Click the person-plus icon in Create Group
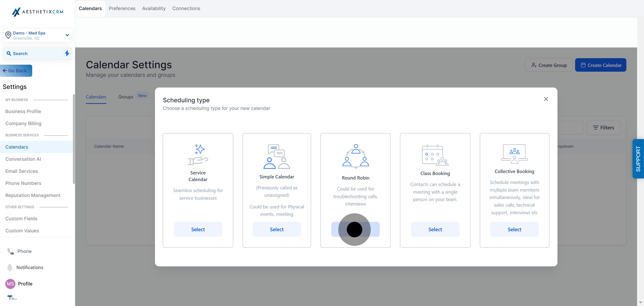The width and height of the screenshot is (644, 306). (x=534, y=65)
